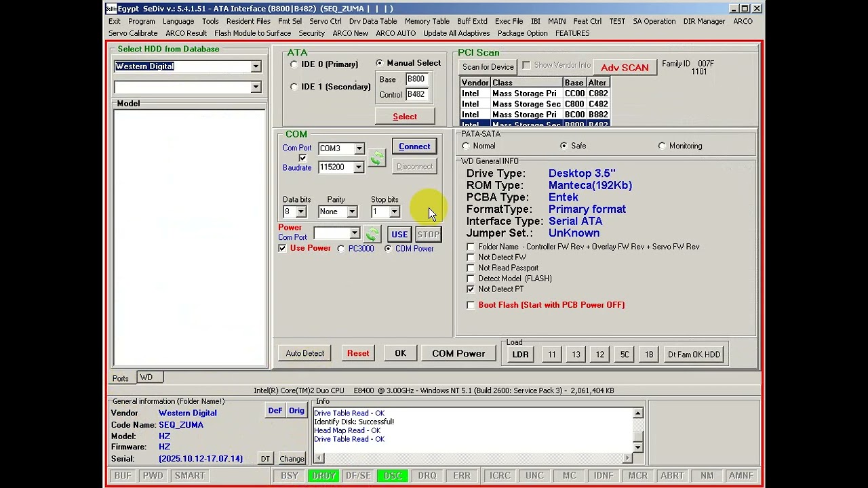Open the Stop bits dropdown
The height and width of the screenshot is (488, 868).
click(x=395, y=212)
